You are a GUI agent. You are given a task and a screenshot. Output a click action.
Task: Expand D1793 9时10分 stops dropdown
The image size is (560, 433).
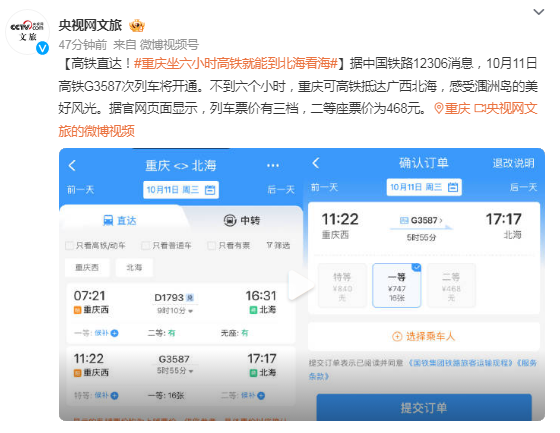click(x=175, y=311)
